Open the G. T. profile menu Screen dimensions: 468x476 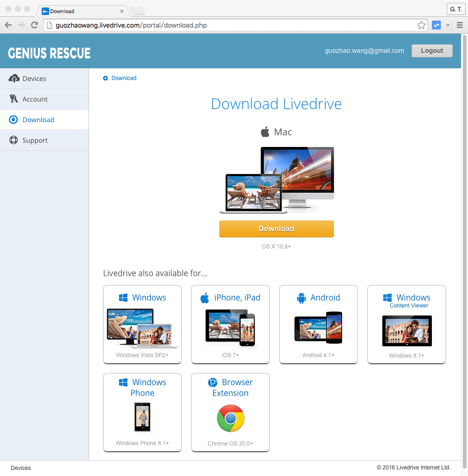tap(455, 9)
